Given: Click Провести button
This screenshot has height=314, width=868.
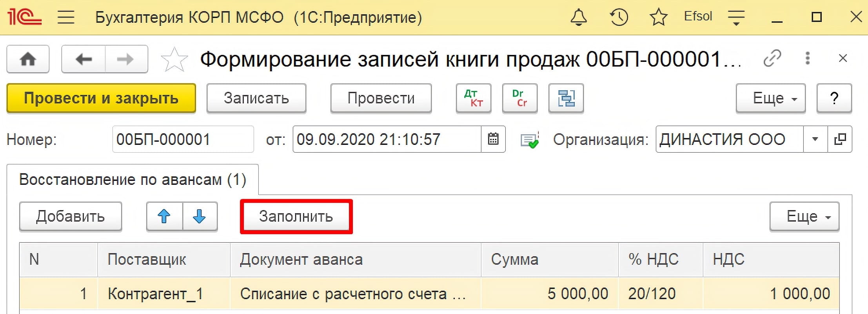Looking at the screenshot, I should pos(381,98).
